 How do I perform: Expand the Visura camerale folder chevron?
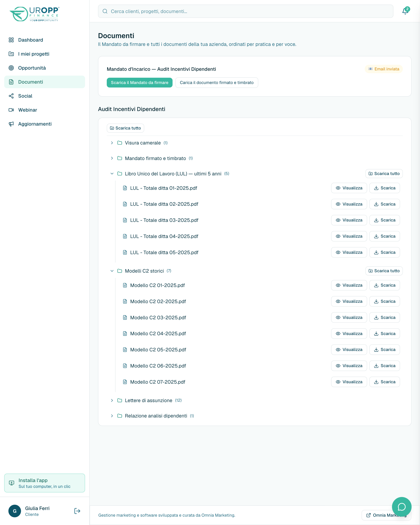(112, 143)
